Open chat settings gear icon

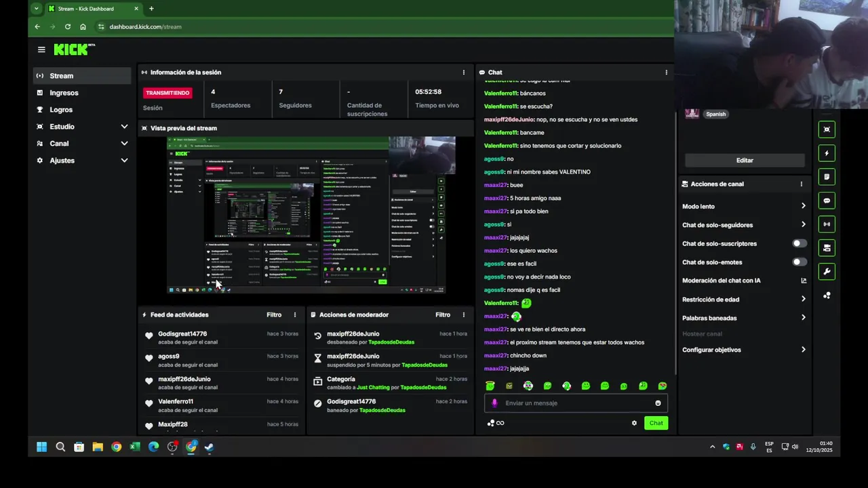[x=634, y=423]
